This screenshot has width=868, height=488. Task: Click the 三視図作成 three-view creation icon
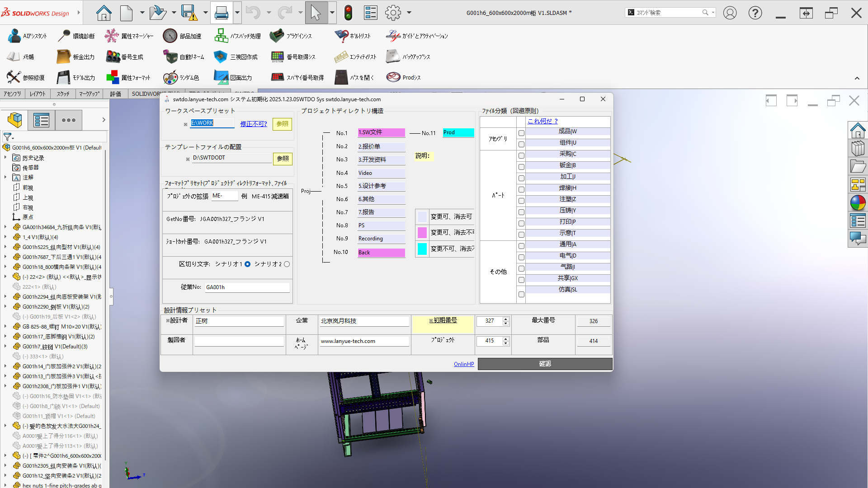pyautogui.click(x=220, y=57)
